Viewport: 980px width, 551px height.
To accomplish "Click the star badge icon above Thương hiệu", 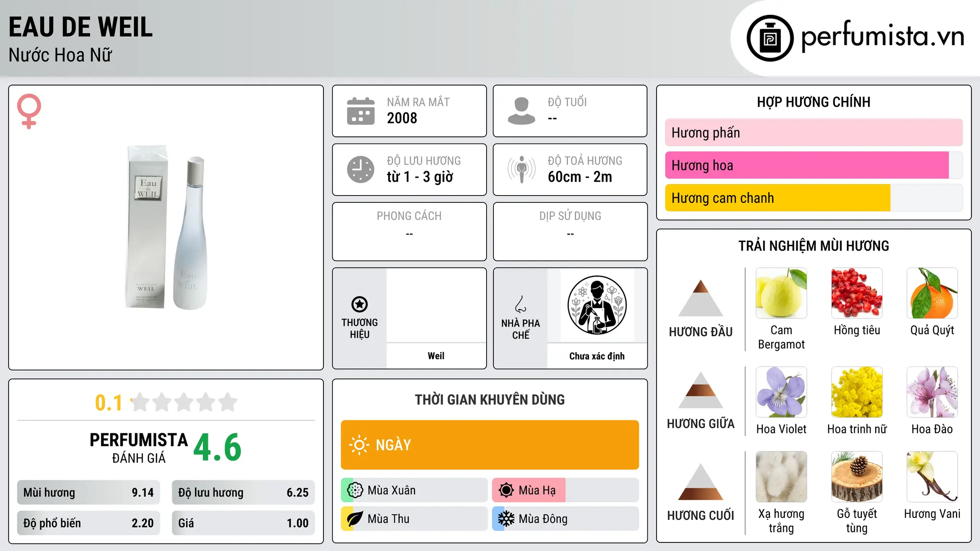I will pyautogui.click(x=359, y=304).
